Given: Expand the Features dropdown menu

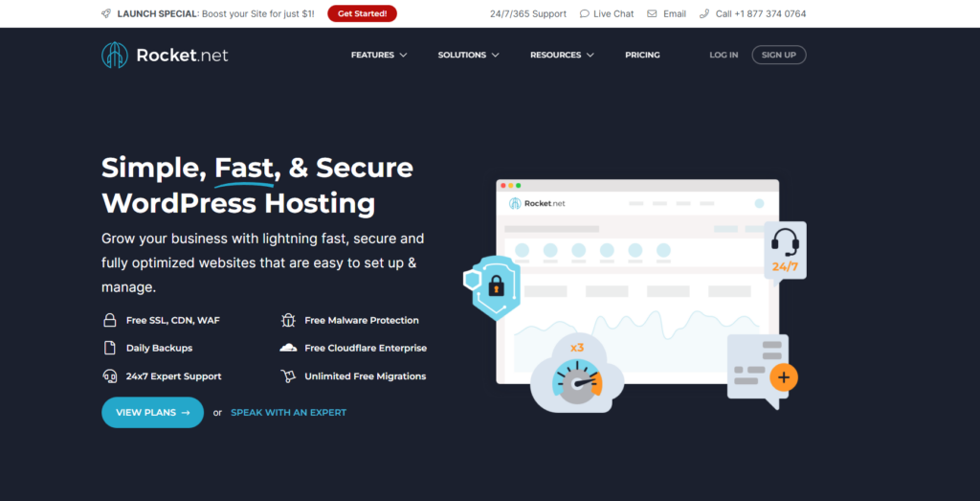Looking at the screenshot, I should [x=379, y=55].
